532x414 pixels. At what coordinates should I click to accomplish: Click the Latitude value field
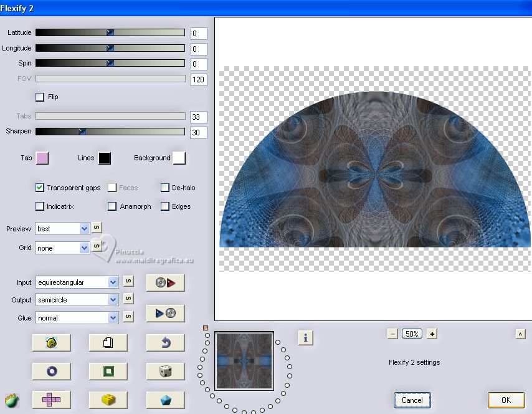(199, 34)
